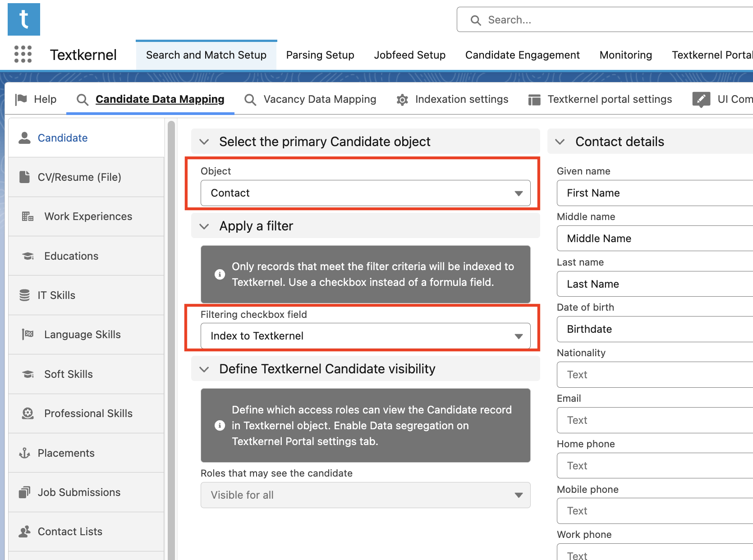Click the Textkernel logo icon

click(24, 19)
